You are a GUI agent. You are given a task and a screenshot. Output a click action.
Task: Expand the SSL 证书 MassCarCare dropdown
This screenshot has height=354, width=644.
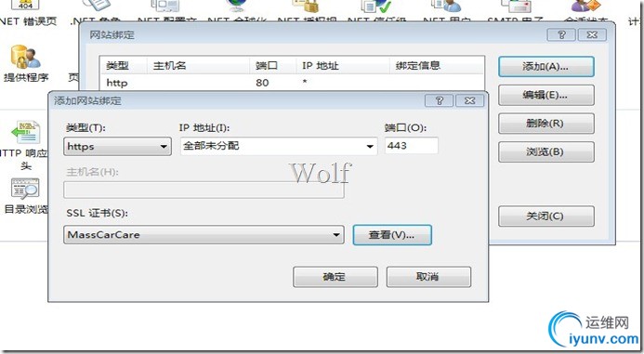(x=204, y=235)
